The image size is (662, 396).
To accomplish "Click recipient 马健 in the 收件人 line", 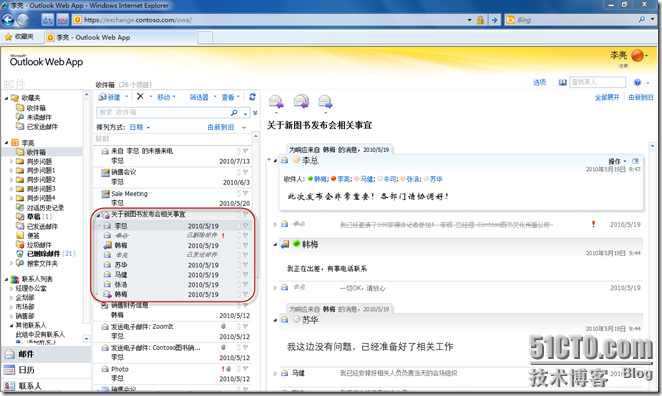I will [x=366, y=179].
